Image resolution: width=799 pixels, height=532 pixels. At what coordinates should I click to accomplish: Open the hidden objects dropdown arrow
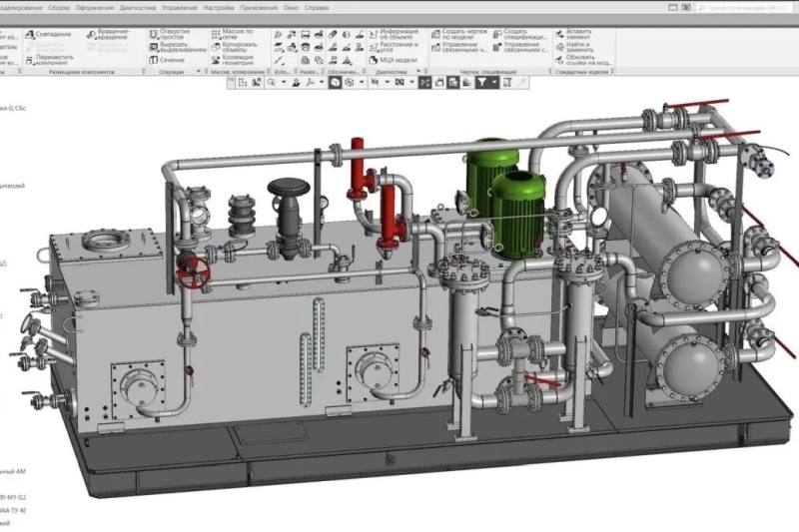[387, 82]
